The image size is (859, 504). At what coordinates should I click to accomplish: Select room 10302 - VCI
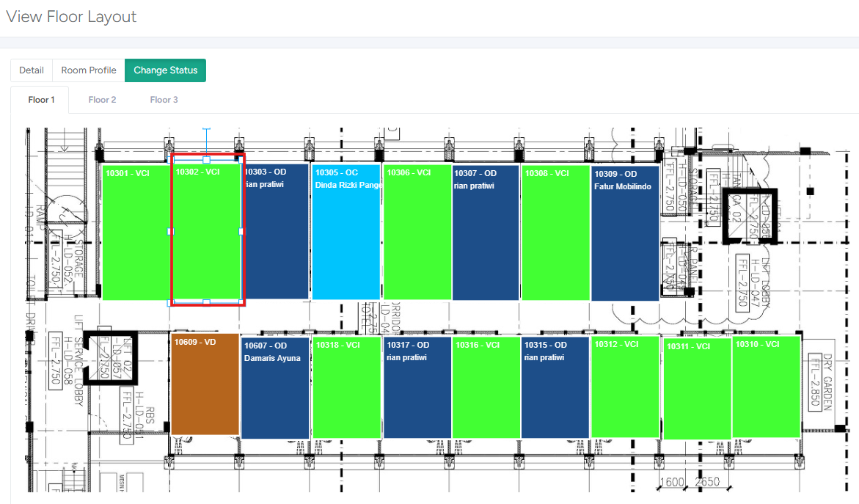[x=207, y=232]
